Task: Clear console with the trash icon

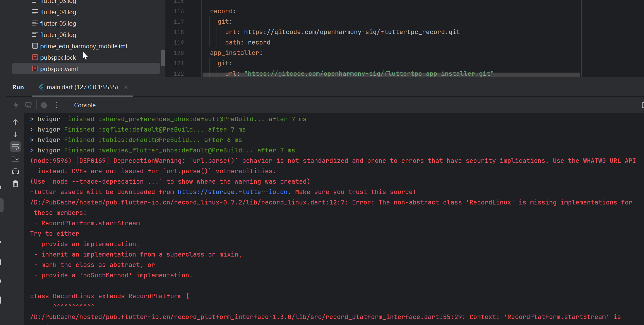Action: (x=15, y=184)
